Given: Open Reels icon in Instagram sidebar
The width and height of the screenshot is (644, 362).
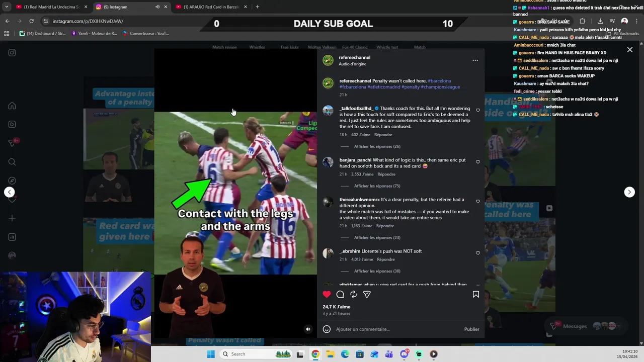Looking at the screenshot, I should [12, 124].
